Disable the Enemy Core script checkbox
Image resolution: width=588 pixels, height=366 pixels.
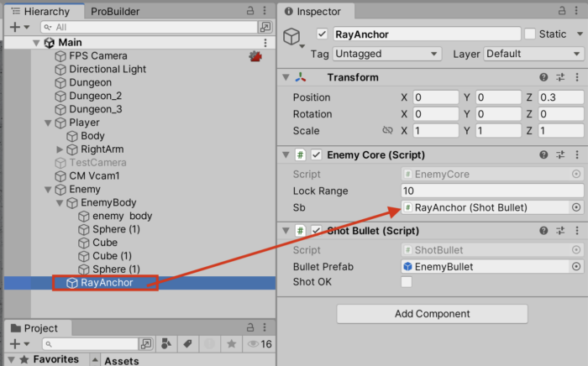click(x=317, y=154)
